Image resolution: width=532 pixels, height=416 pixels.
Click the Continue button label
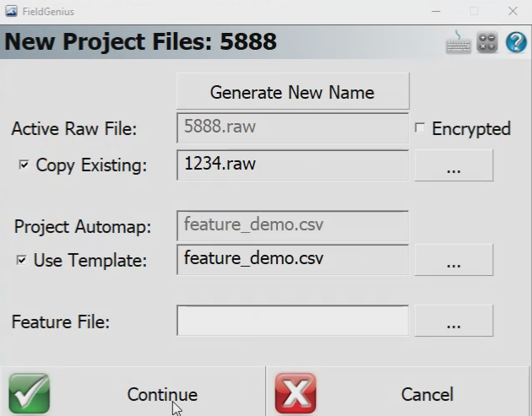click(x=162, y=394)
